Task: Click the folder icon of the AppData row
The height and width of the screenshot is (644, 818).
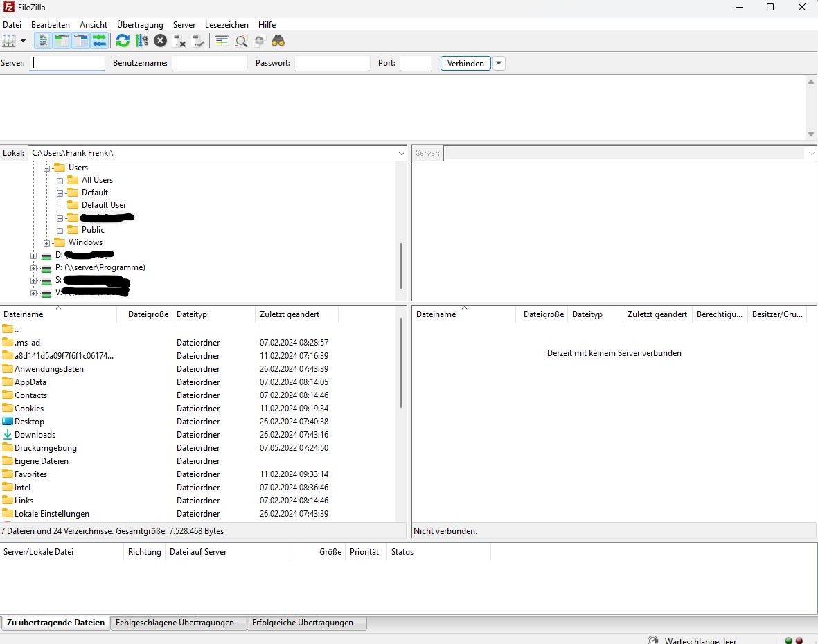Action: pyautogui.click(x=8, y=382)
